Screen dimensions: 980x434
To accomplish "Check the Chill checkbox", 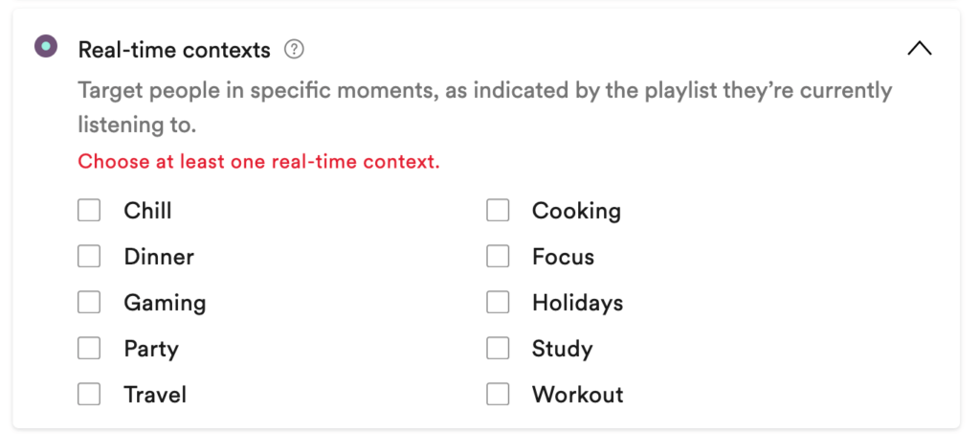I will tap(89, 211).
